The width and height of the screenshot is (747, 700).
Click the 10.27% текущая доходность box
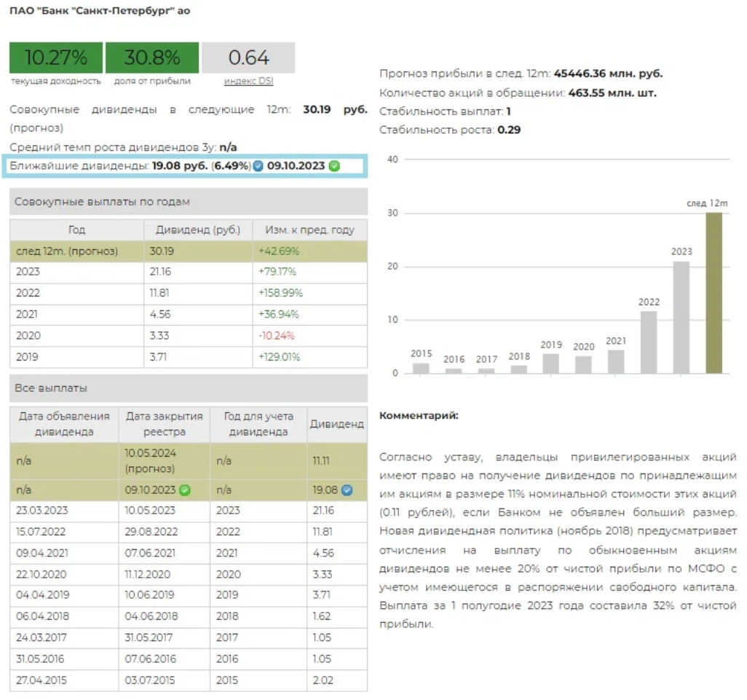coord(56,58)
